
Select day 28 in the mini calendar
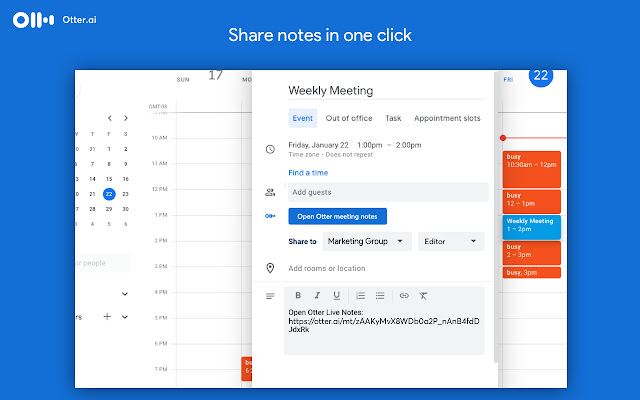93,209
